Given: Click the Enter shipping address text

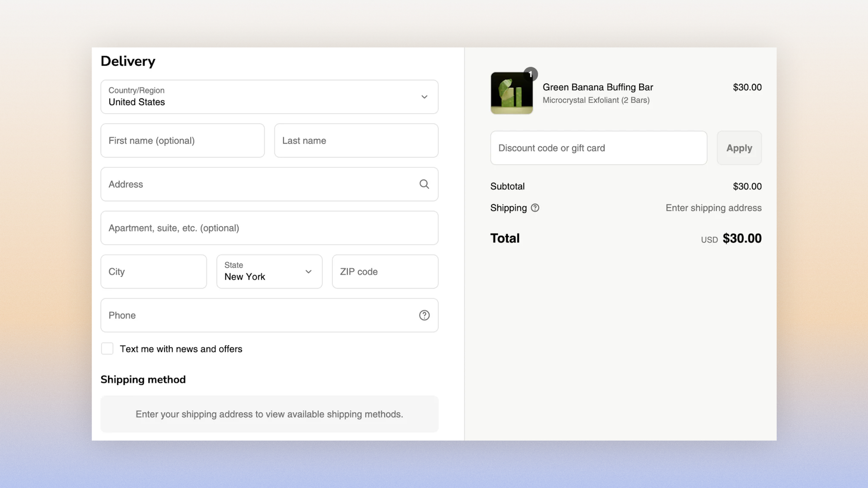Looking at the screenshot, I should [713, 208].
